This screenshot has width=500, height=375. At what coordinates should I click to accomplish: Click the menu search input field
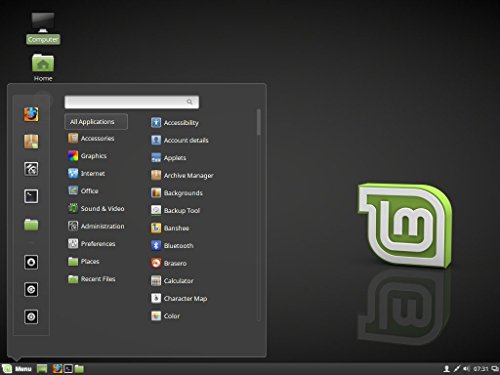coord(132,102)
